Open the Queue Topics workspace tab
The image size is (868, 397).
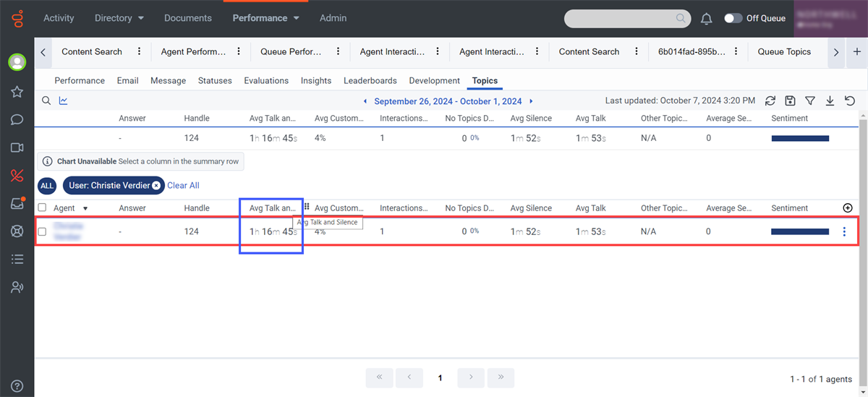pyautogui.click(x=784, y=52)
